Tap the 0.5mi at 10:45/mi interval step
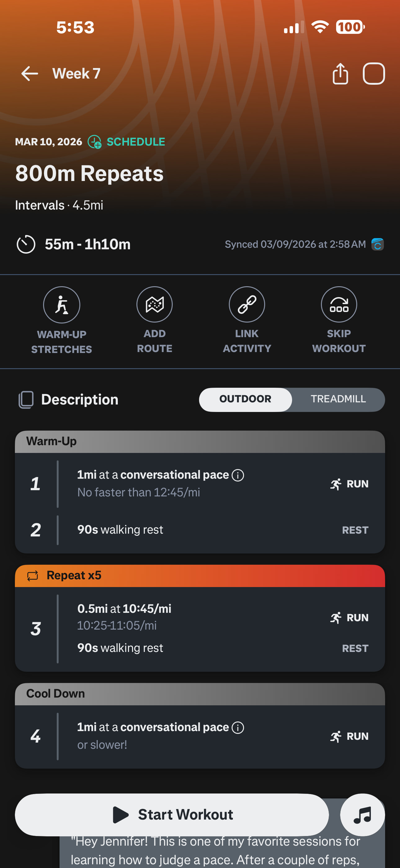Viewport: 400px width, 868px height. [124, 608]
